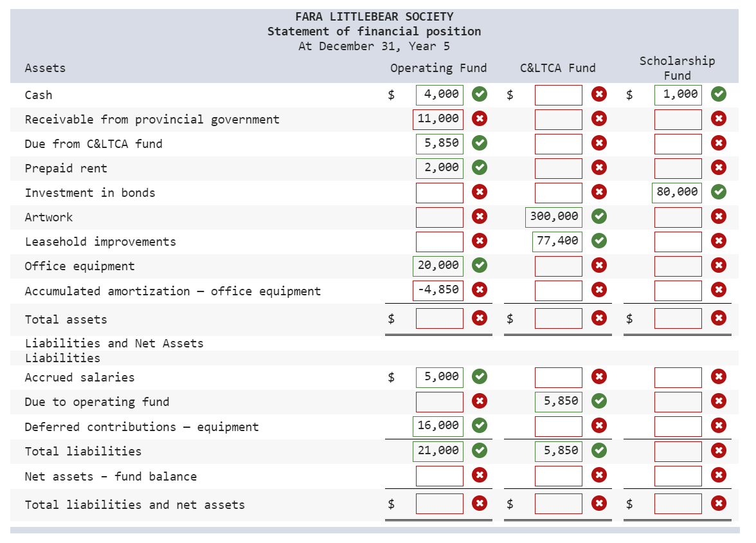756x543 pixels.
Task: Click the empty Artwork field for Scholarship Fund
Action: click(677, 217)
